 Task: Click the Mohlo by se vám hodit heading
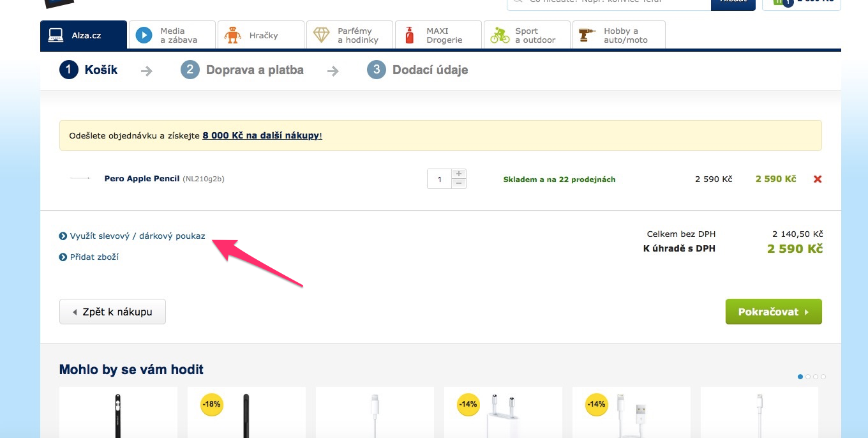click(131, 370)
